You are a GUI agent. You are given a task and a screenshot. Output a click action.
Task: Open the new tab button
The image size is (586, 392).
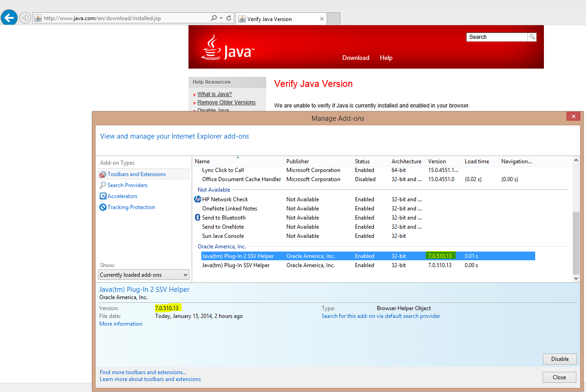coord(334,19)
